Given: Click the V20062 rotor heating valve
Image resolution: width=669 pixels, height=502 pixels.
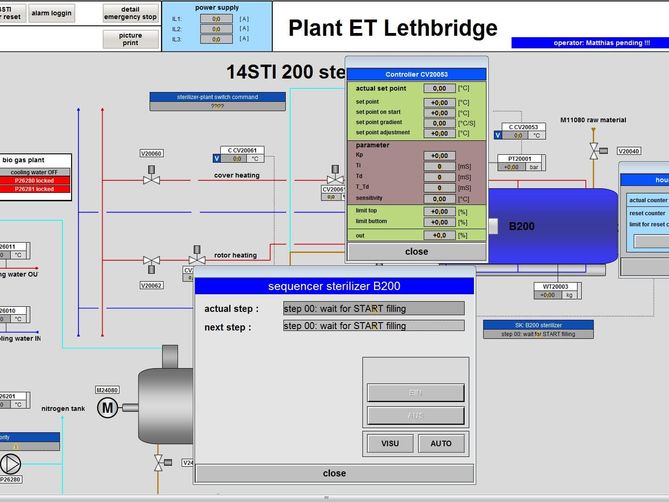Looking at the screenshot, I should coord(151,262).
